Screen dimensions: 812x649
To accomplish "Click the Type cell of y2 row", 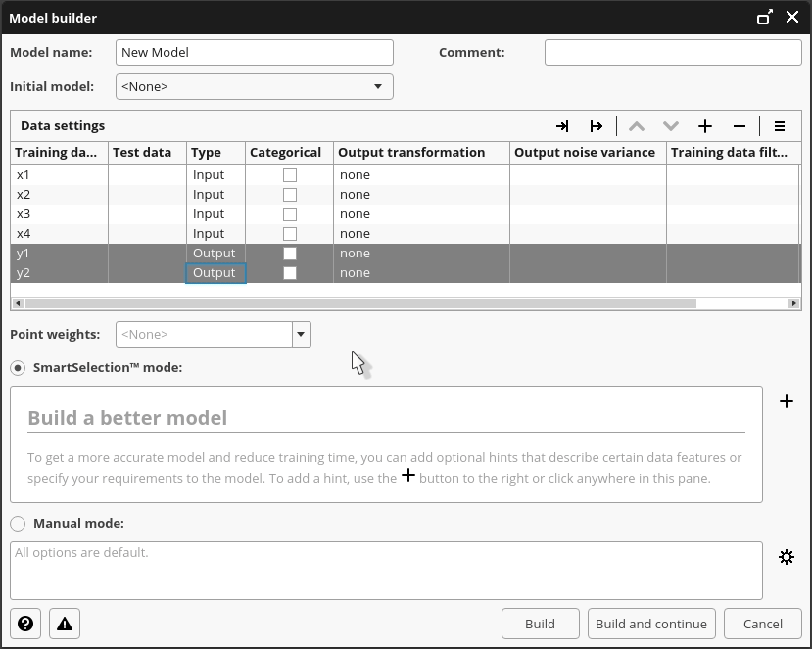I will pyautogui.click(x=215, y=273).
